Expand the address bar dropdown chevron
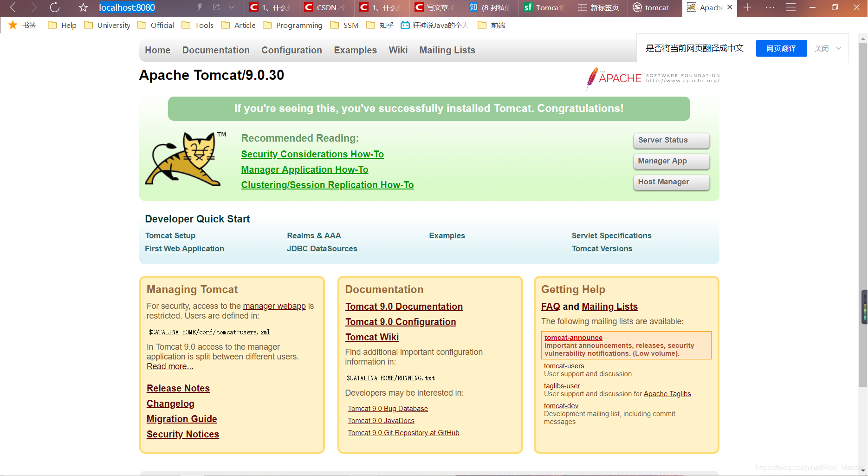Image resolution: width=868 pixels, height=476 pixels. 232,7
